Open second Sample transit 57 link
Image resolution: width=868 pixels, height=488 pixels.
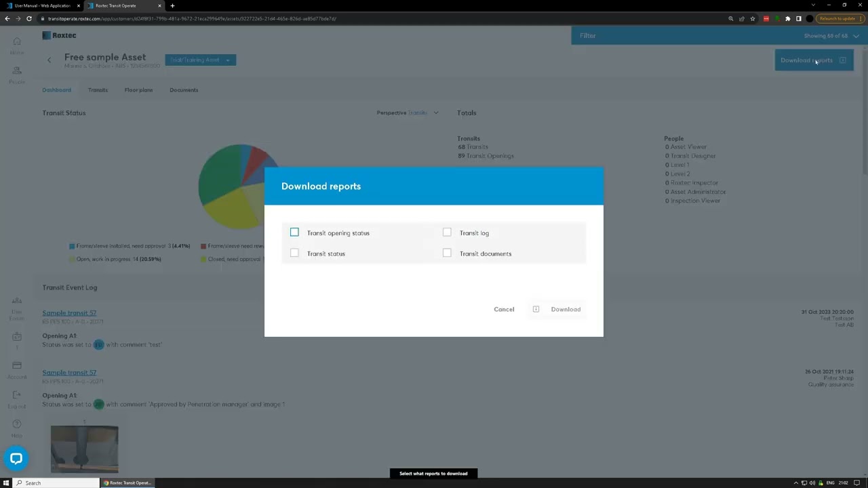69,372
